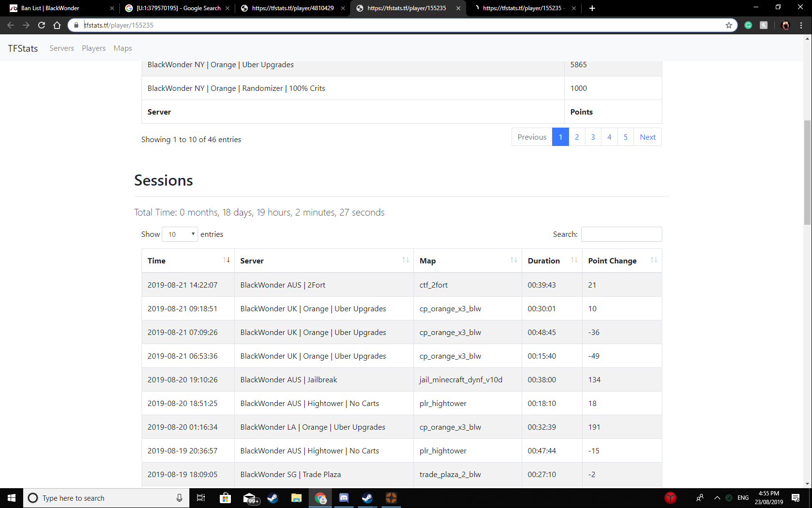The width and height of the screenshot is (812, 508).
Task: Open Task View in the taskbar
Action: coord(201,498)
